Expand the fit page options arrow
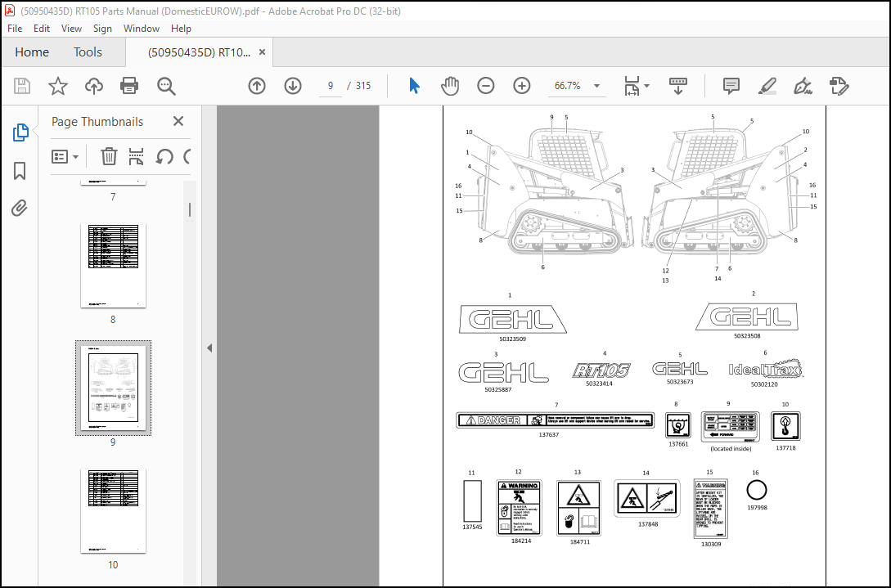The image size is (891, 588). tap(646, 87)
